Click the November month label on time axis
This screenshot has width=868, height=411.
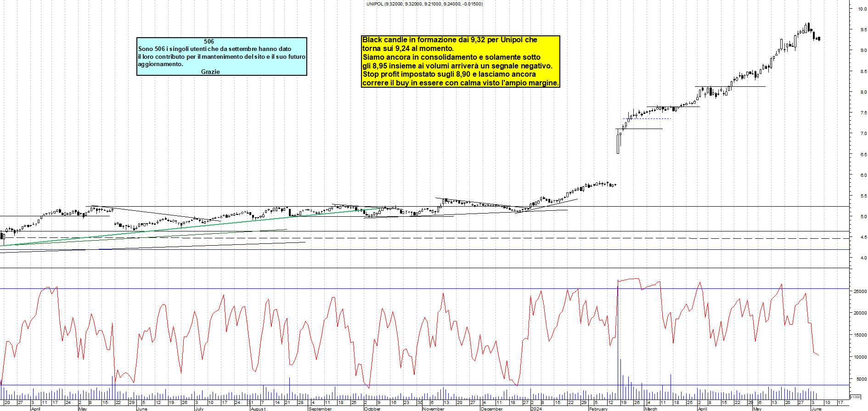(x=433, y=408)
